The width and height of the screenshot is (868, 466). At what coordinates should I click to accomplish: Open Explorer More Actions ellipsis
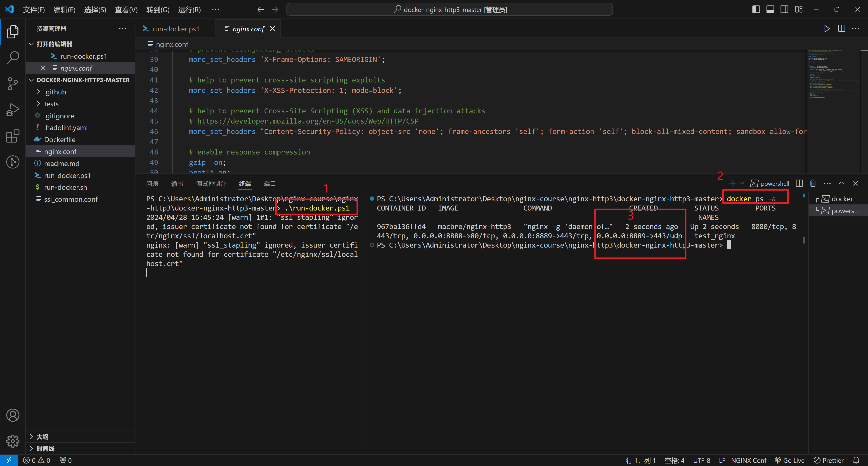[x=122, y=29]
